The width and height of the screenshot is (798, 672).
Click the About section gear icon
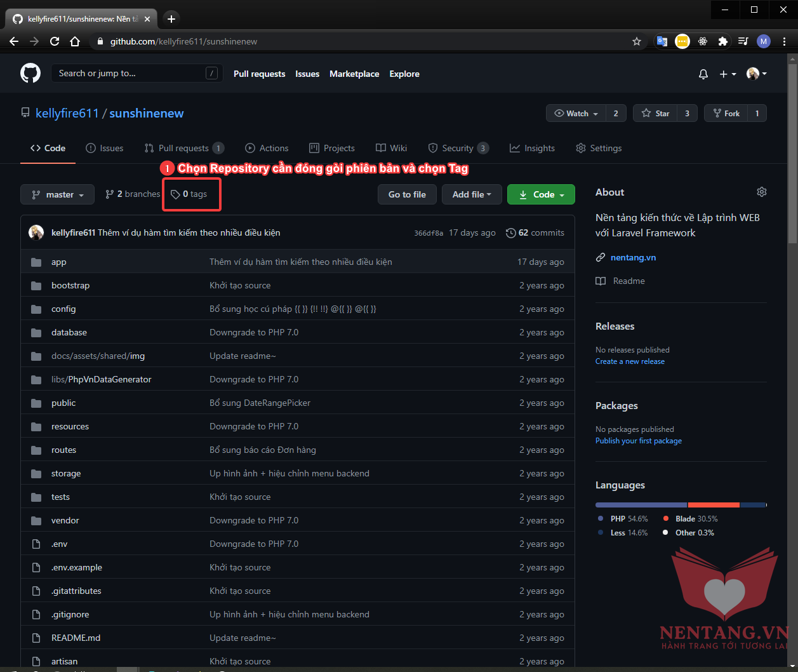[761, 192]
